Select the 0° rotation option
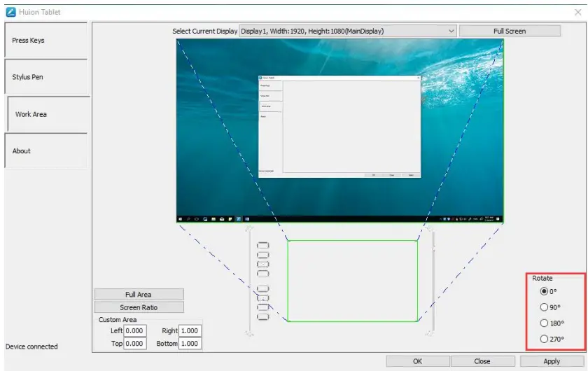This screenshot has height=371, width=588. pos(545,291)
